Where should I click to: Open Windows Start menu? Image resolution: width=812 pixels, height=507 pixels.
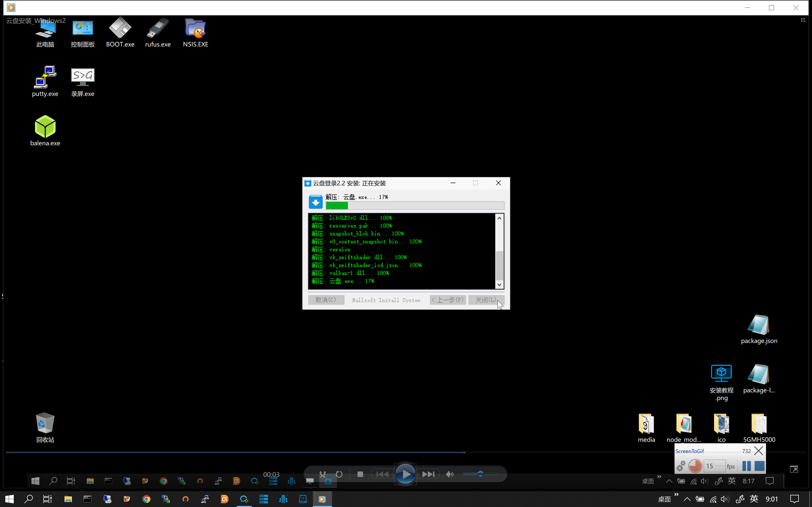coord(10,499)
